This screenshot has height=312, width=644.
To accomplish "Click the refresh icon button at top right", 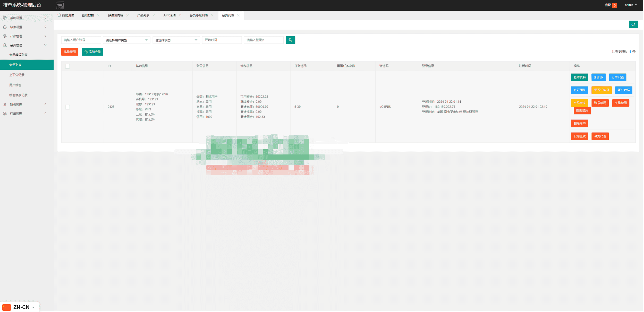I will point(634,24).
